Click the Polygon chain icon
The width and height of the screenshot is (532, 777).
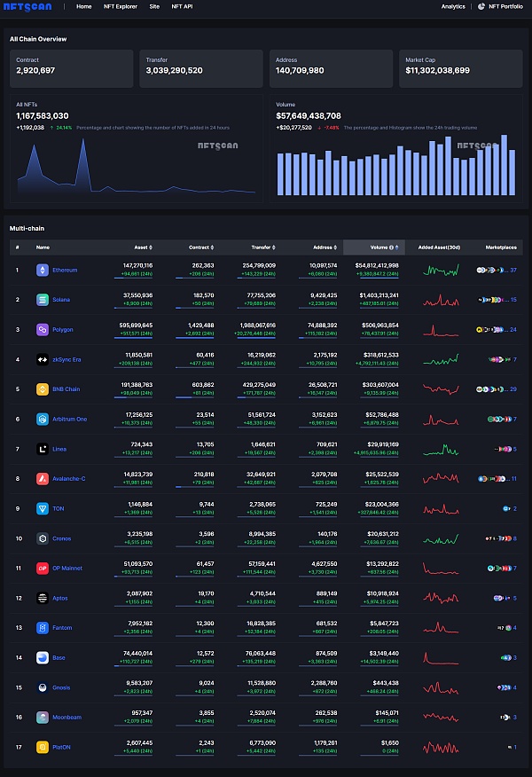tap(42, 329)
